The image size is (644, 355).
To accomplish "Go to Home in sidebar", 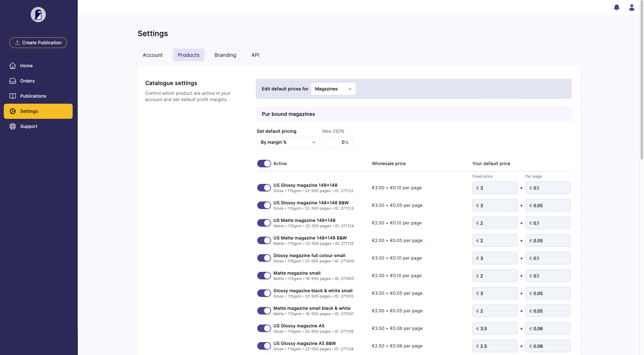I will [x=38, y=66].
